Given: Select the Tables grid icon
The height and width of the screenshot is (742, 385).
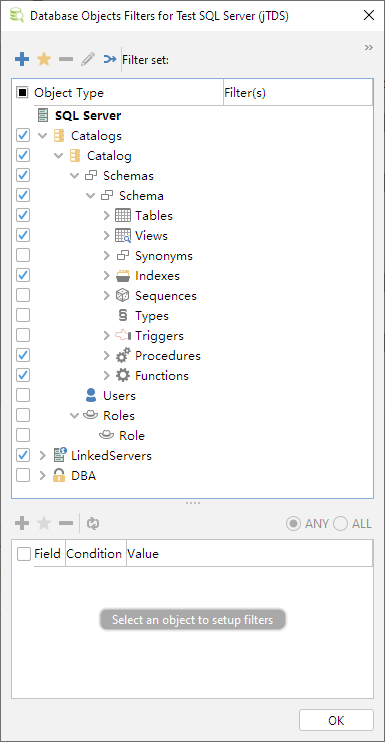Looking at the screenshot, I should click(x=123, y=216).
